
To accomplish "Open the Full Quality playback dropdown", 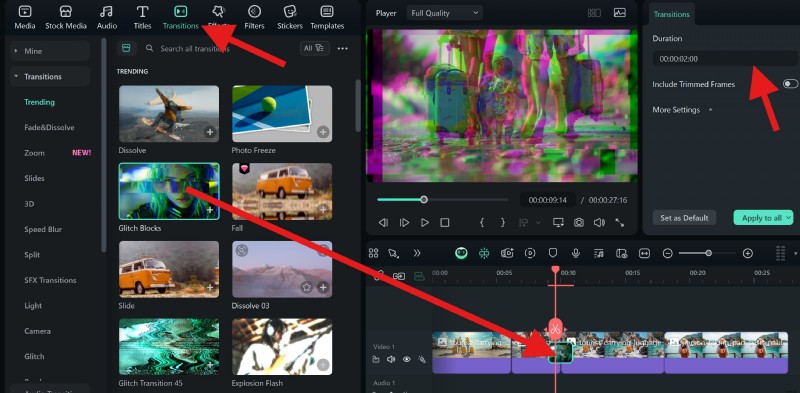I will tap(445, 13).
